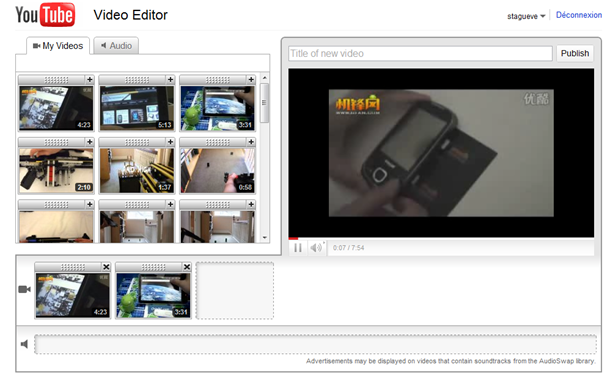Remove the 3:31 clip from the timeline
This screenshot has height=378, width=610.
click(x=187, y=267)
